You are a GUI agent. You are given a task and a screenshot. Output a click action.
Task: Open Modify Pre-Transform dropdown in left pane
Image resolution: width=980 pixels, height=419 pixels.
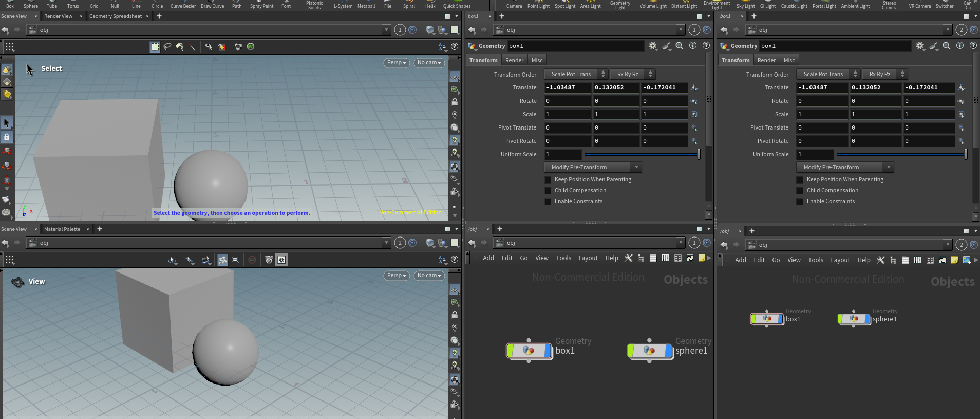coord(593,167)
